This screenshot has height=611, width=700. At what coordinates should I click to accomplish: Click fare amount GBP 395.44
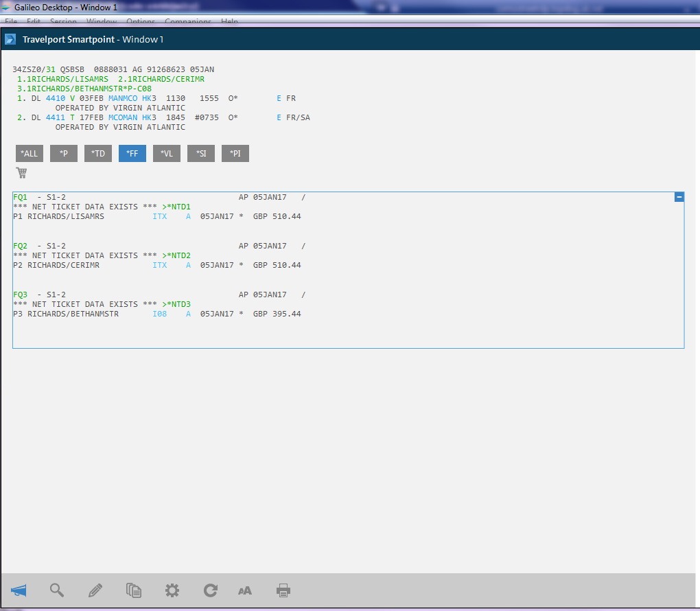277,314
